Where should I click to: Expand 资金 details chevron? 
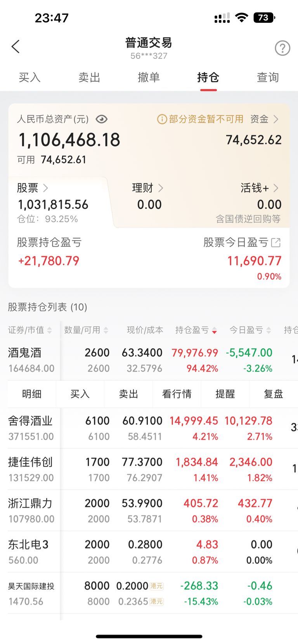pos(276,119)
